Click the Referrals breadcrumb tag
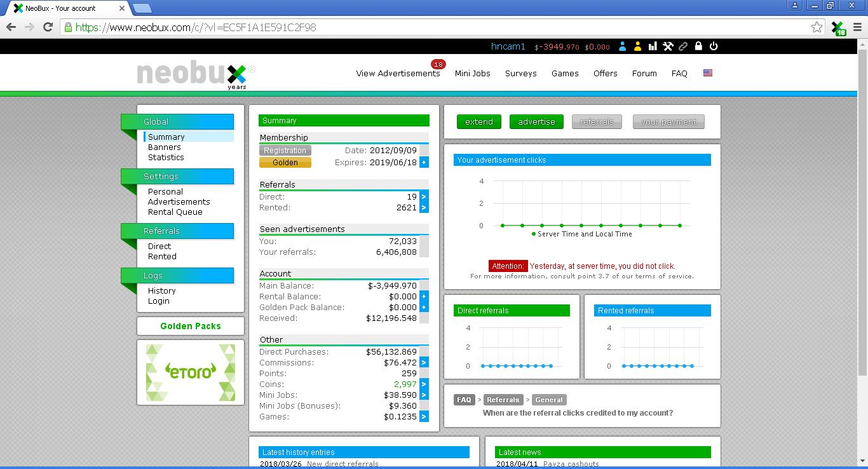 click(x=503, y=400)
